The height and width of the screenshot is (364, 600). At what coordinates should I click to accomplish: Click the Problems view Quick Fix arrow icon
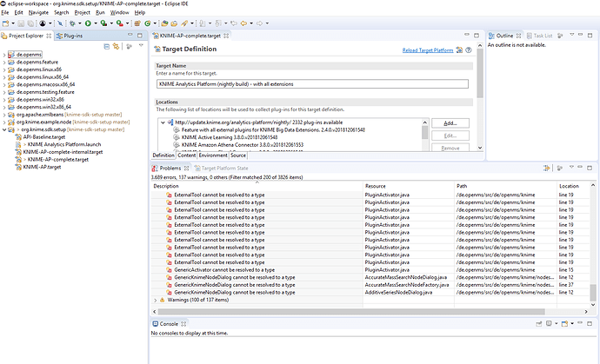546,168
